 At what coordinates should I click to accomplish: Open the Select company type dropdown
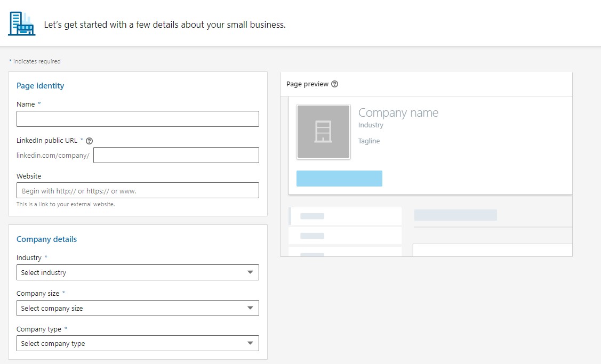tap(138, 344)
